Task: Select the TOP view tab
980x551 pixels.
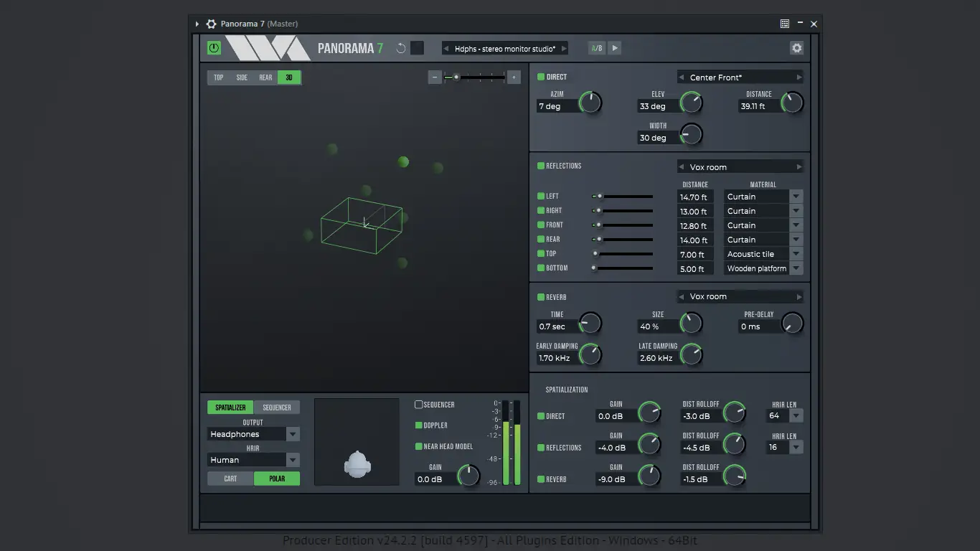Action: click(218, 77)
